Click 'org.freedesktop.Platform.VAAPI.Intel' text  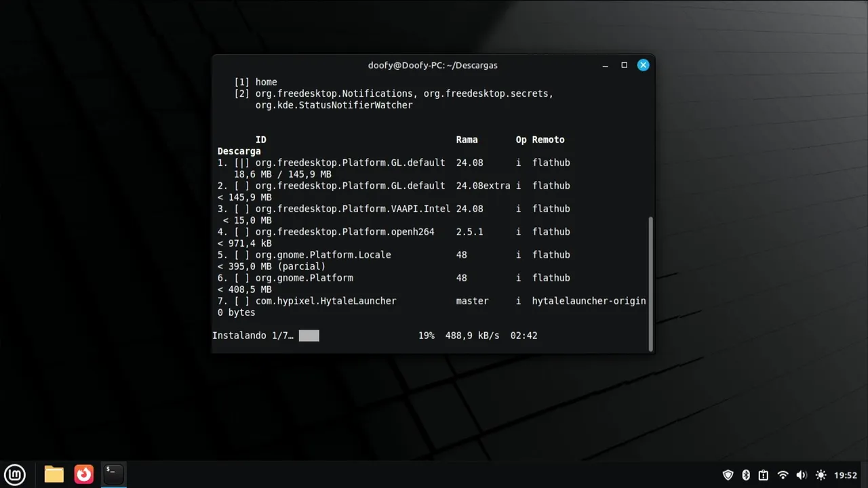[x=353, y=209]
